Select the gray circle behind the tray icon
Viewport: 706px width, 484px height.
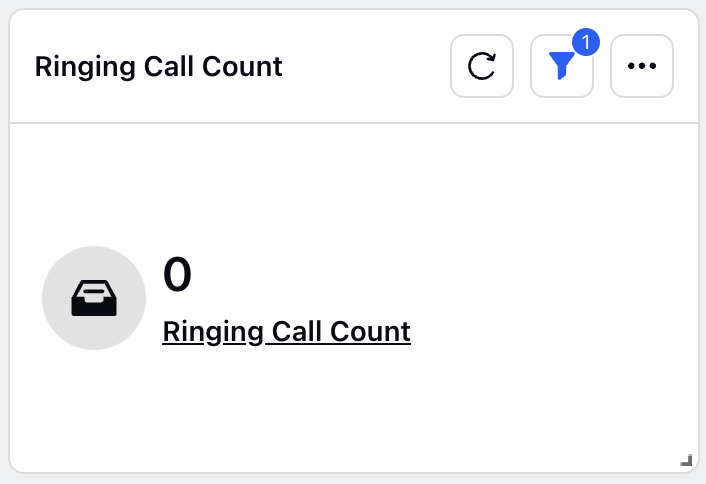[x=94, y=298]
